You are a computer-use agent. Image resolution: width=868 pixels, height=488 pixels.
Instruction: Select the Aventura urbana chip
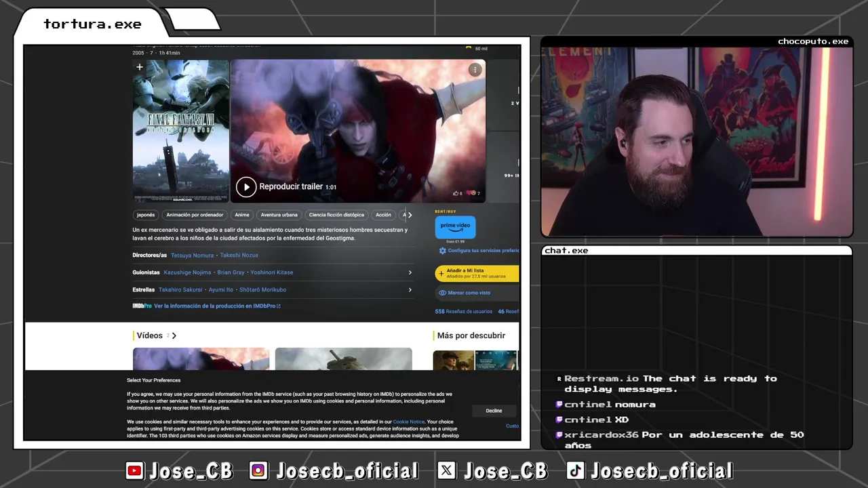[x=279, y=215]
